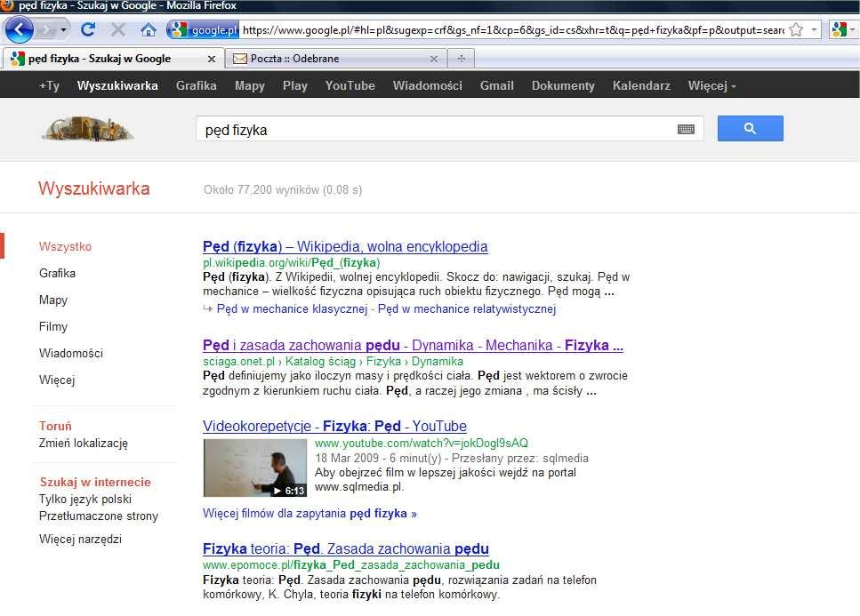Screen dimensions: 860x616
Task: Open Pęd i zasada zachowania pędu result
Action: [x=413, y=345]
